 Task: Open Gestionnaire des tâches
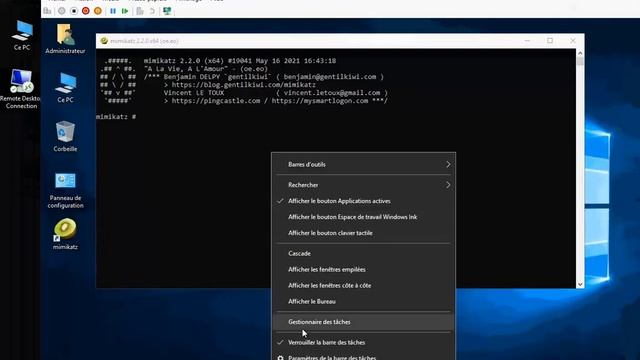[x=364, y=322]
